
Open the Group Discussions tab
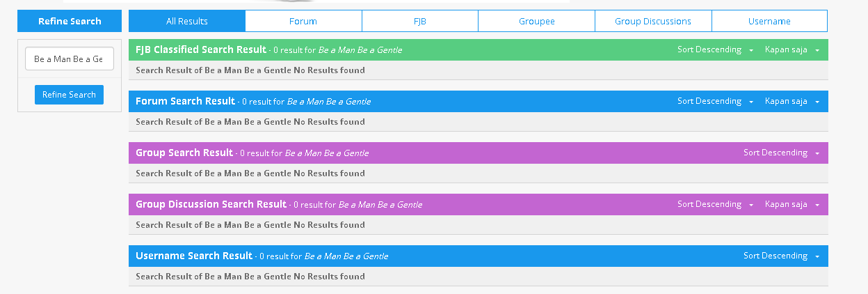(x=653, y=21)
